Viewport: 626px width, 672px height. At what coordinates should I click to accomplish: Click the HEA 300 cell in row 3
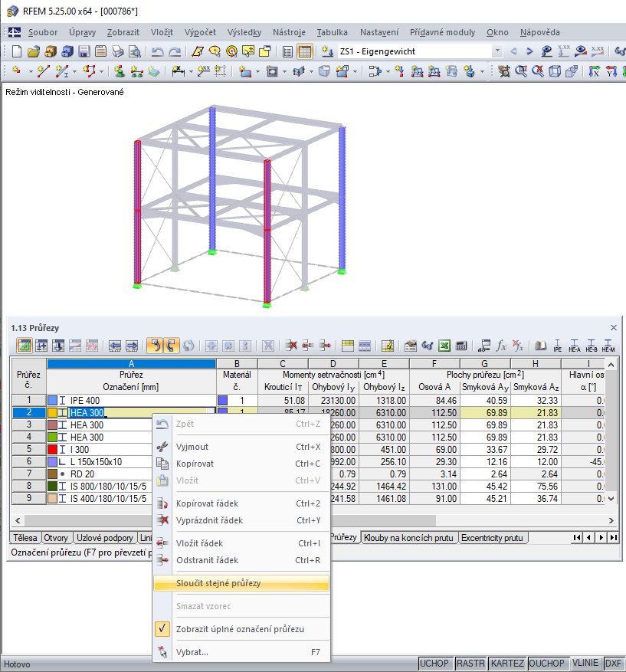(100, 425)
